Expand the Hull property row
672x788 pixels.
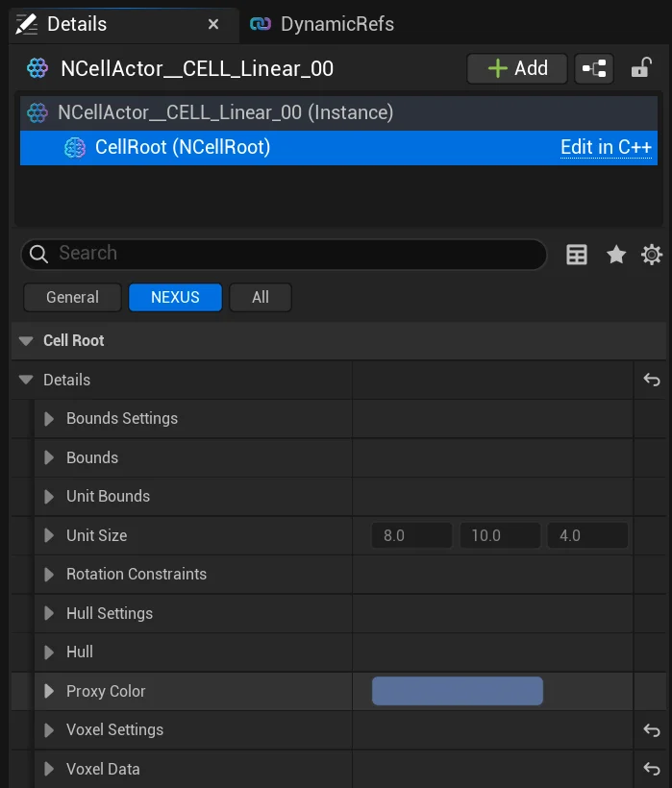(x=49, y=653)
